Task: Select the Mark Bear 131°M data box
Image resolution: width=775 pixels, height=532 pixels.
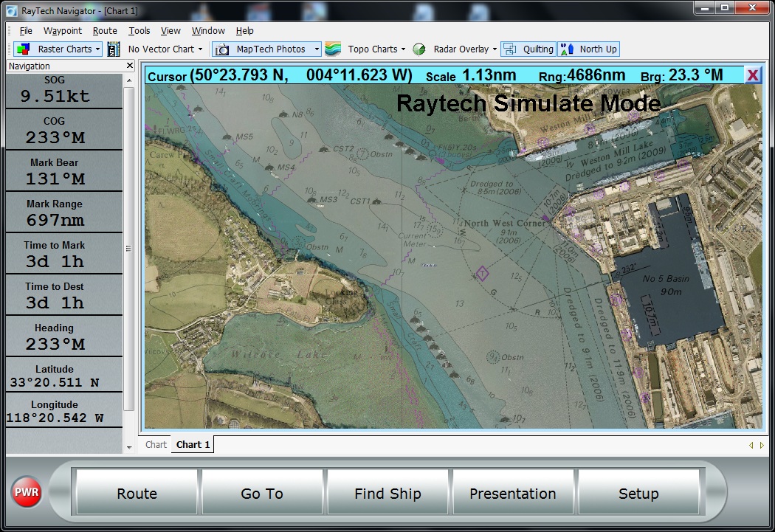Action: click(x=64, y=171)
